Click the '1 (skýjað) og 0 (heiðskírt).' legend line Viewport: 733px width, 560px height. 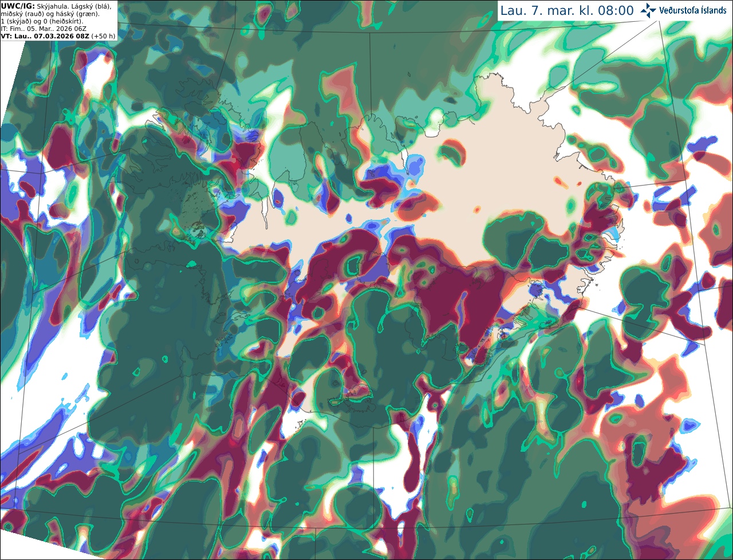42,21
